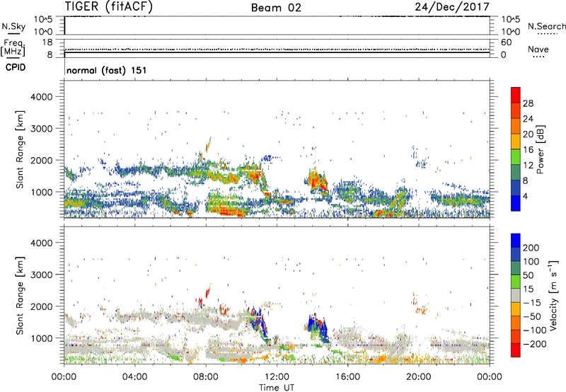Click the "60" tick on Nave axis

pos(506,42)
